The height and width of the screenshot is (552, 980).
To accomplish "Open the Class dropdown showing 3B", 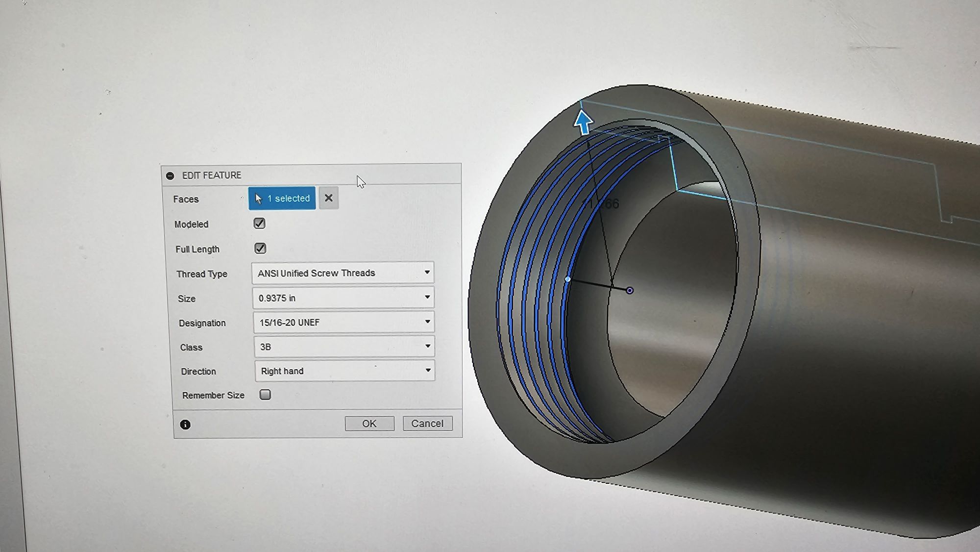I will pos(344,347).
